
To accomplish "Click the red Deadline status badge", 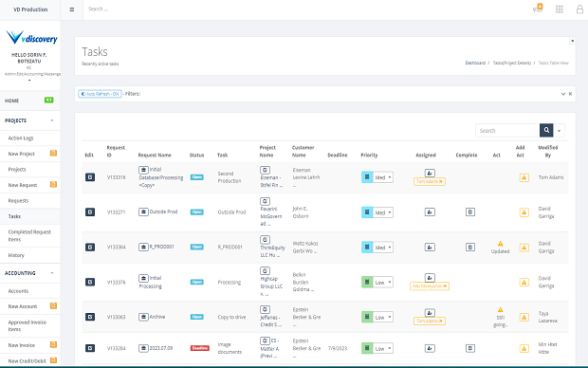I will [x=200, y=348].
